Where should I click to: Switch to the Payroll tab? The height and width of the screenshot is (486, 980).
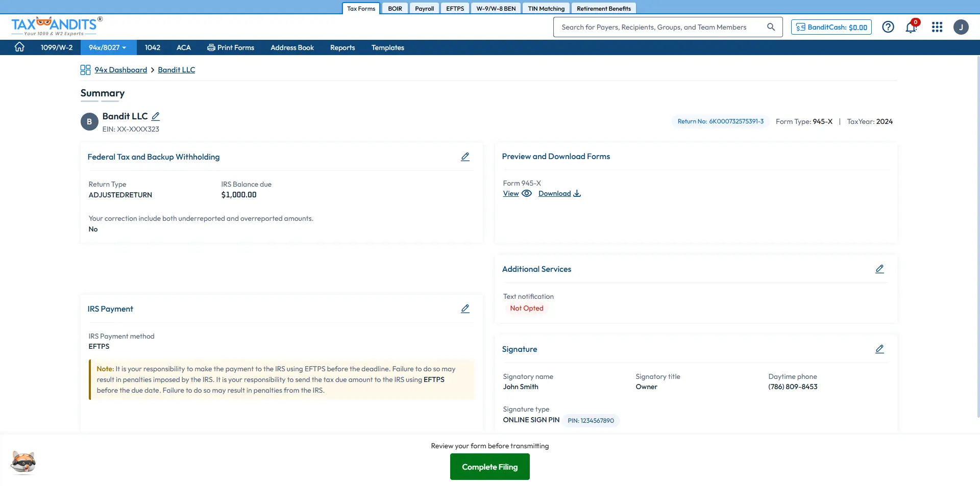pos(424,8)
